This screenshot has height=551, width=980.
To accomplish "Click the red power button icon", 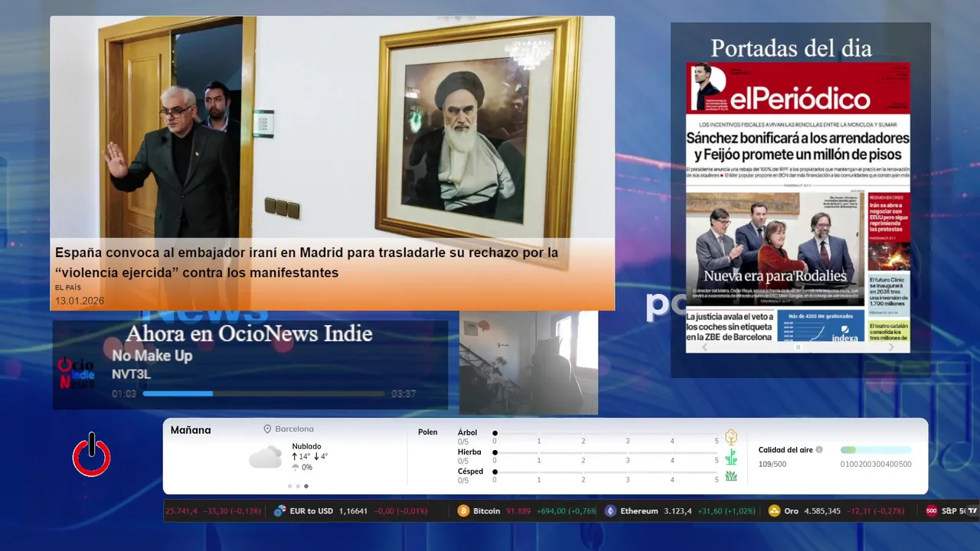I will coord(92,455).
